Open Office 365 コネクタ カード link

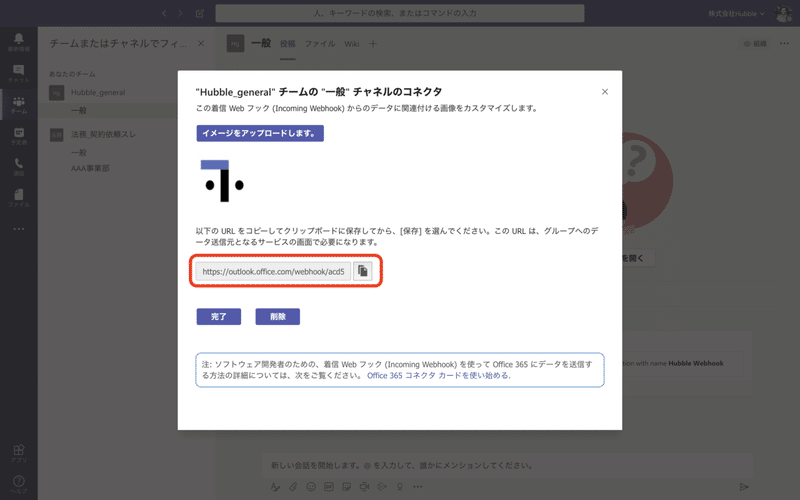438,376
